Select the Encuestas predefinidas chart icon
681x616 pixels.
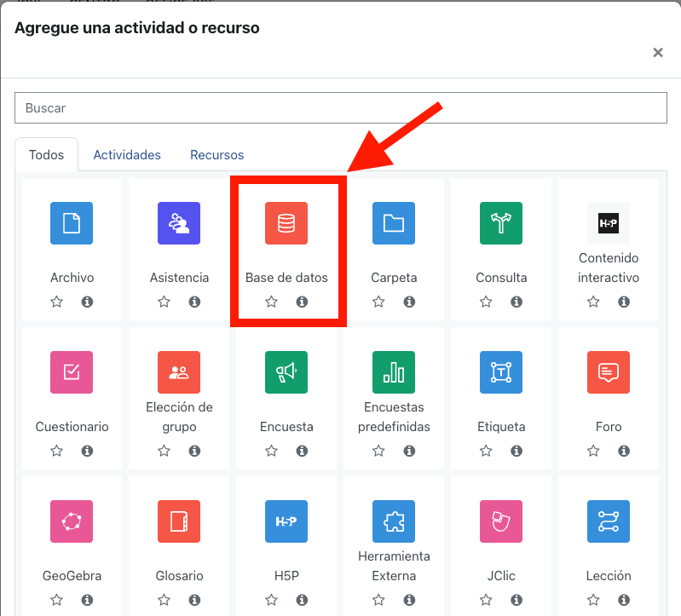[394, 372]
